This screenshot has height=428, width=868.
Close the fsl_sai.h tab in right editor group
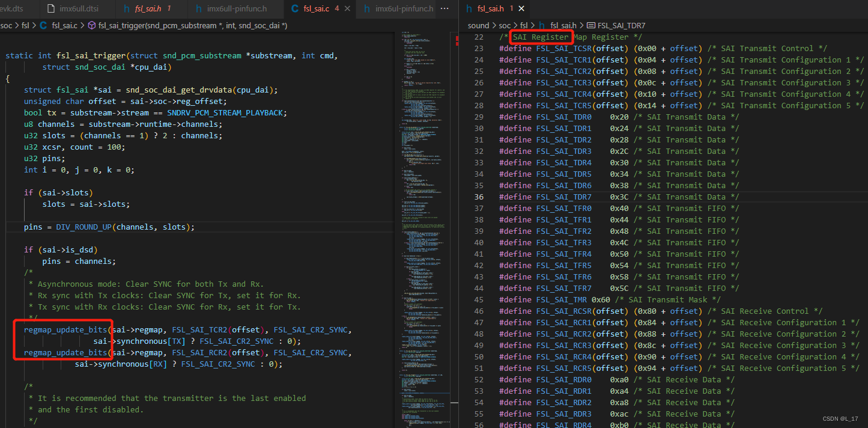coord(521,9)
